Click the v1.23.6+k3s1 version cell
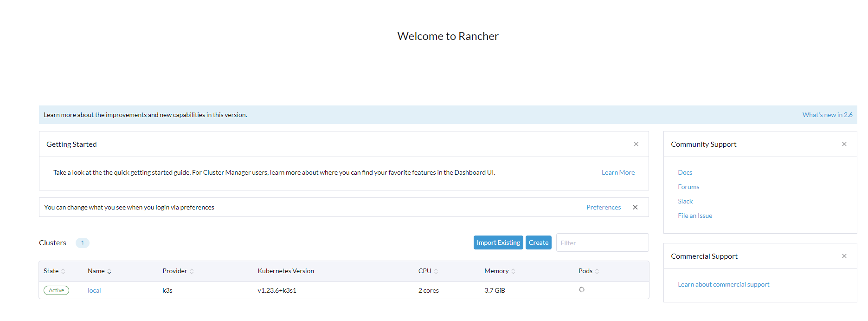 (x=277, y=290)
